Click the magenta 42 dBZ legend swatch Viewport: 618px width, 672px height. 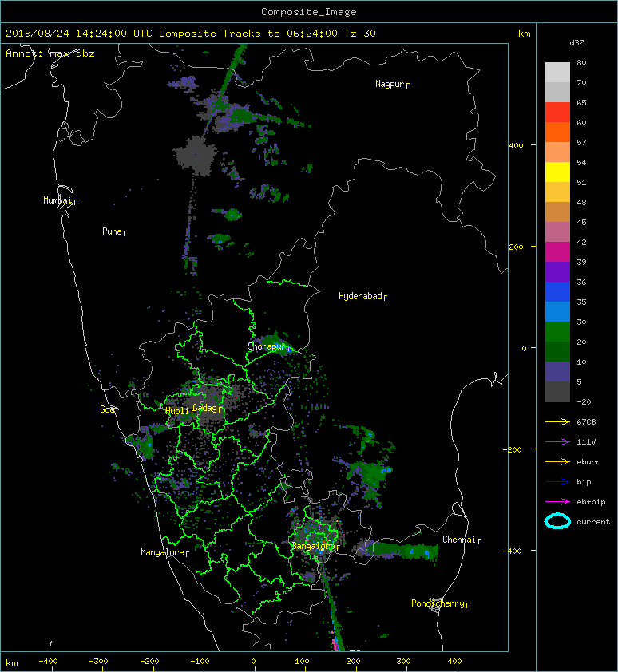pos(557,252)
